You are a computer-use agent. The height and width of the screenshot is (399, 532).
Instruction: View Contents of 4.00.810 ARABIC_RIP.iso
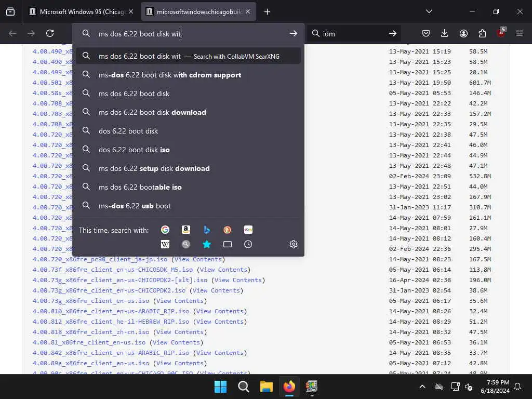tap(220, 311)
